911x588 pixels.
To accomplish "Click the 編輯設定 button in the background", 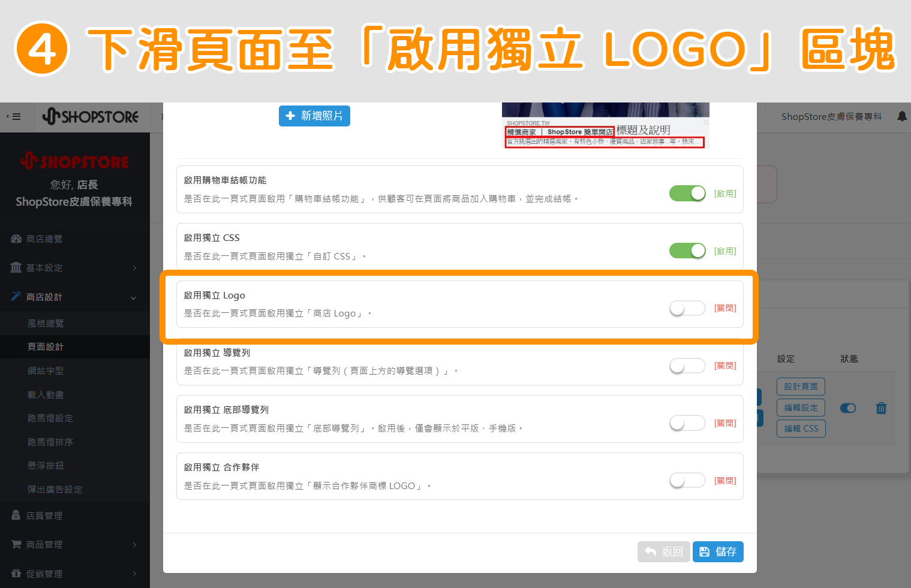I will 801,408.
